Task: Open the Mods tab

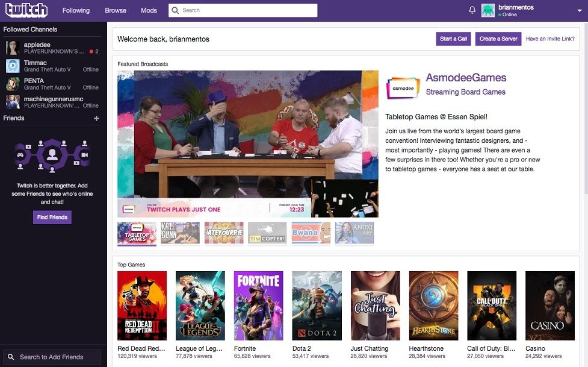Action: 149,10
